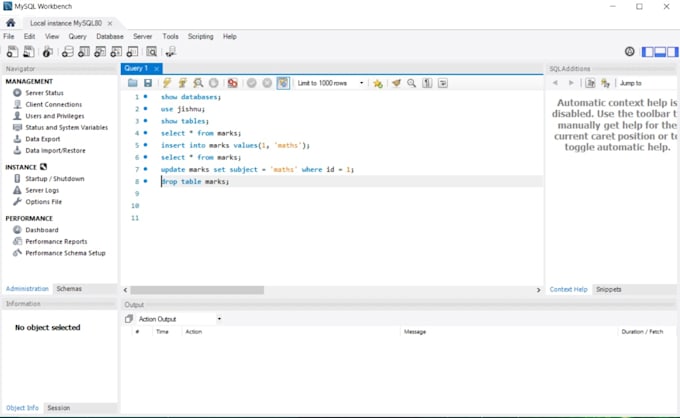Screen dimensions: 680x418
Task: Open the Server menu
Action: pyautogui.click(x=143, y=36)
